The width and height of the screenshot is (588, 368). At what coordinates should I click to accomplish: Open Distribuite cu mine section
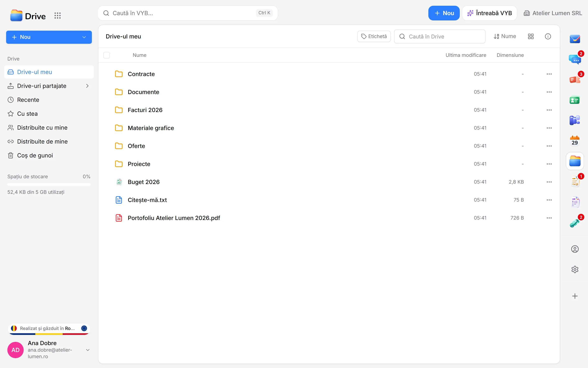(49, 128)
